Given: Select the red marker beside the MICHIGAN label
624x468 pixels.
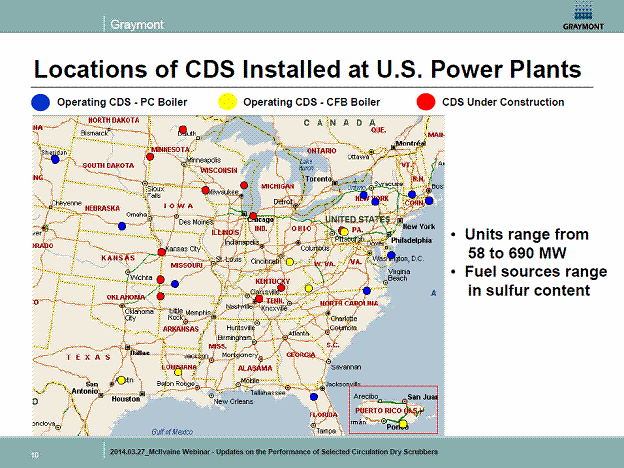Looking at the screenshot, I should click(x=244, y=185).
